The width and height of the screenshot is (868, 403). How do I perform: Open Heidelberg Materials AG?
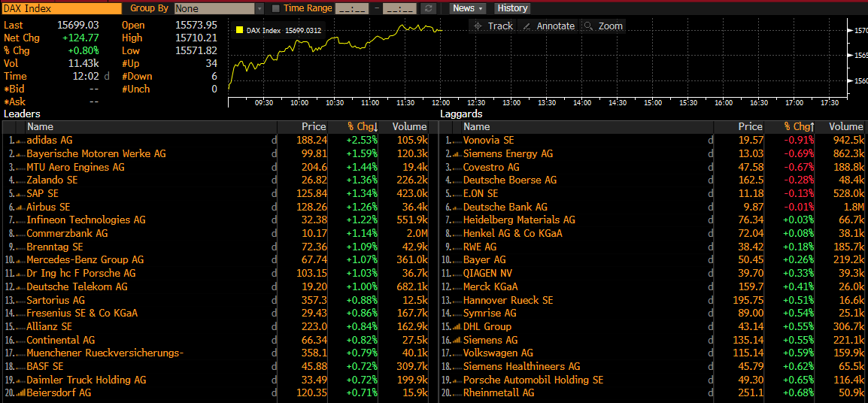pos(519,220)
